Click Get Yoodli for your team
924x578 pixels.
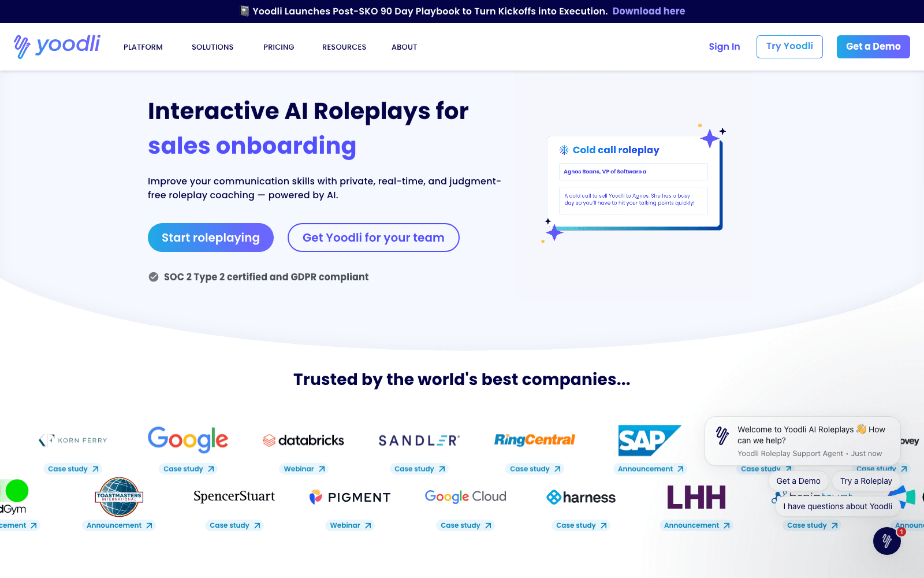374,238
